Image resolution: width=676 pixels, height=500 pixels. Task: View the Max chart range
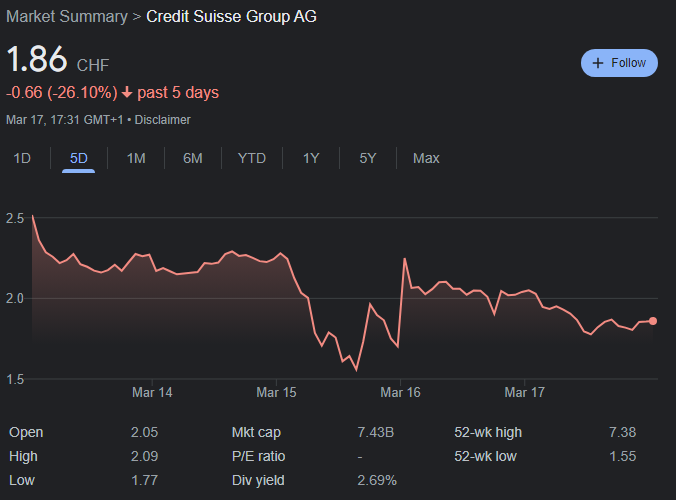[426, 158]
